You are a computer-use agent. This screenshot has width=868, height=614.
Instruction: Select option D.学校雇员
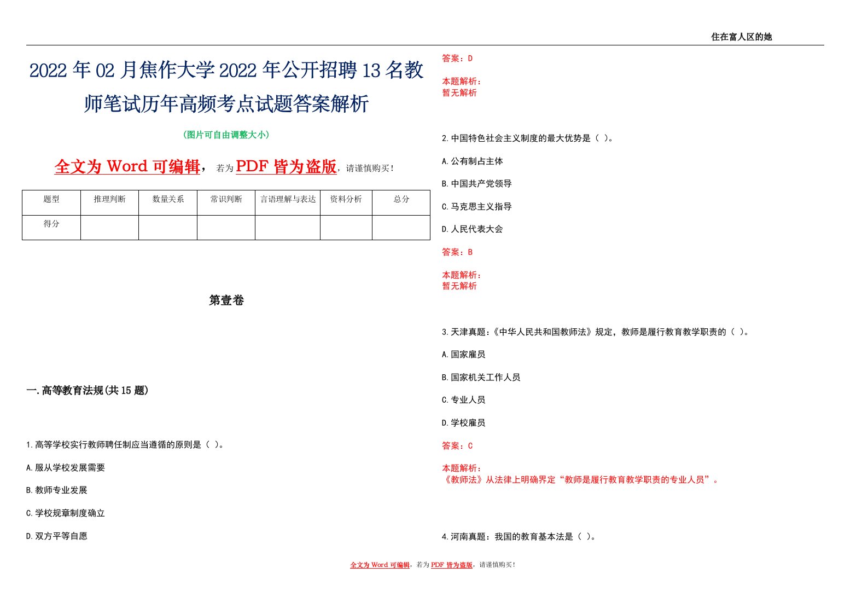click(x=464, y=423)
